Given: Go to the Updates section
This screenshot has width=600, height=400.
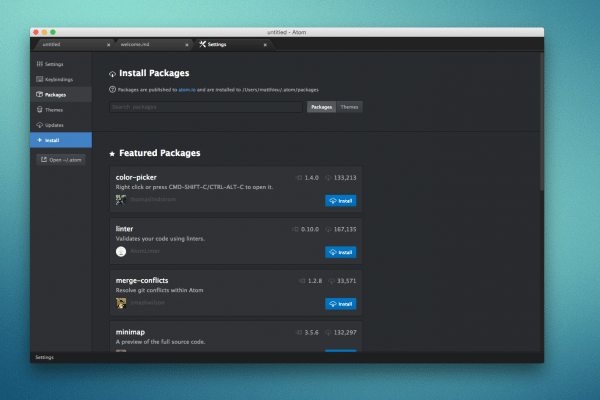Looking at the screenshot, I should click(x=55, y=125).
